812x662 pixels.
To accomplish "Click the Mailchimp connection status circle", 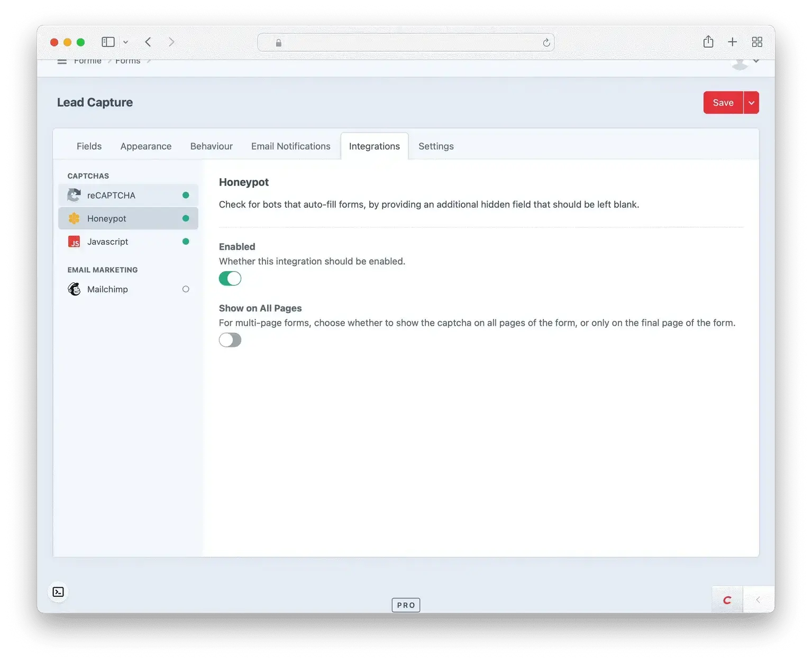I will [186, 289].
